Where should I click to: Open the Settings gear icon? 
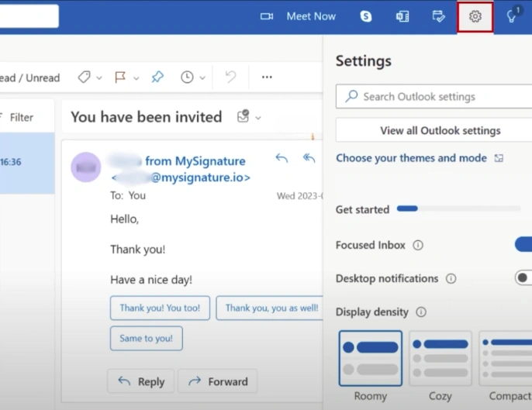475,16
